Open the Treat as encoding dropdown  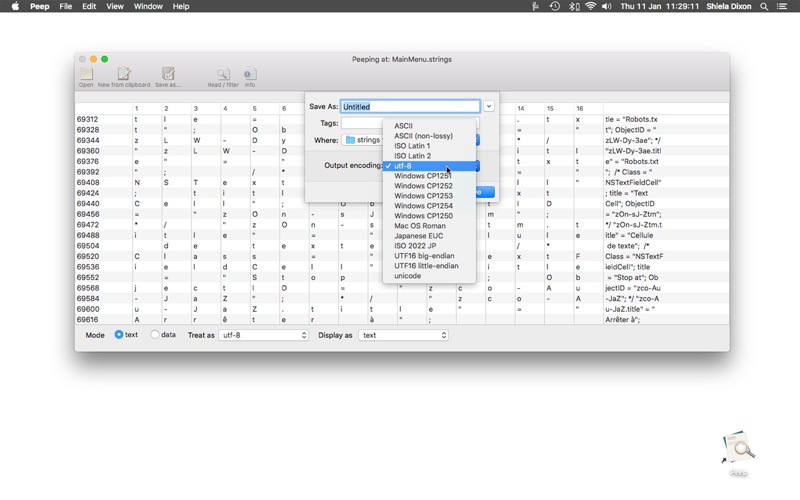tap(264, 335)
